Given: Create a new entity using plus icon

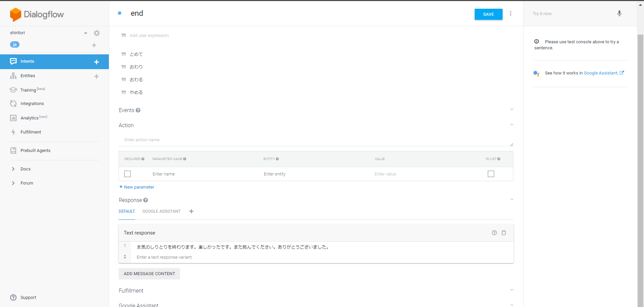Looking at the screenshot, I should [96, 76].
